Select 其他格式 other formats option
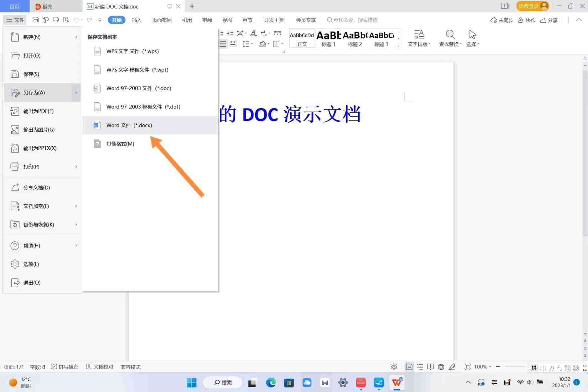The height and width of the screenshot is (392, 588). click(120, 144)
